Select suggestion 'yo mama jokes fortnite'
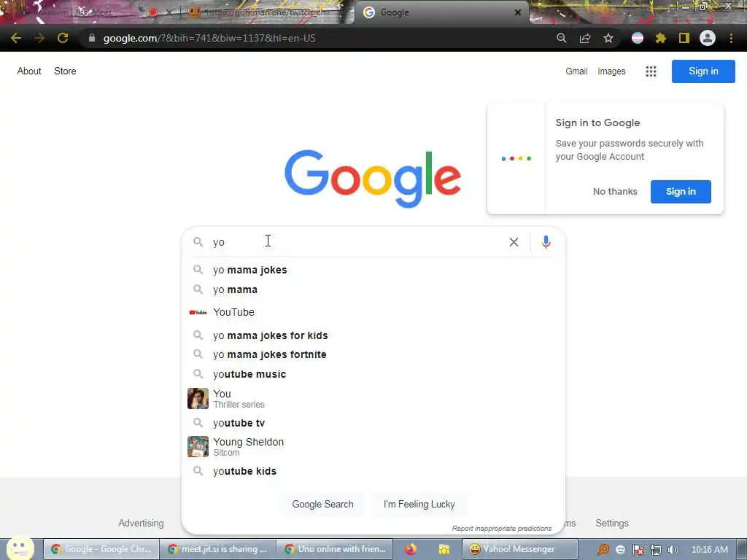The image size is (747, 560). pos(373,355)
